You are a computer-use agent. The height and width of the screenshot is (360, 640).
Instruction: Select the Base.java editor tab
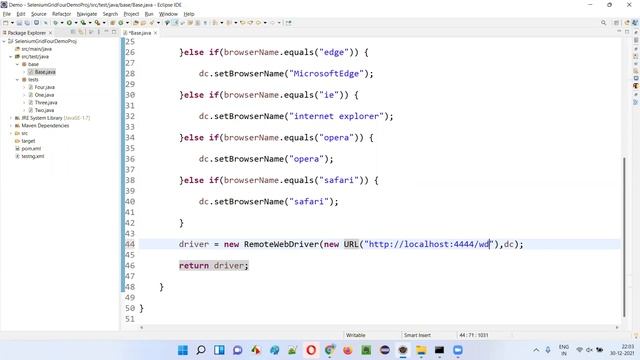140,33
